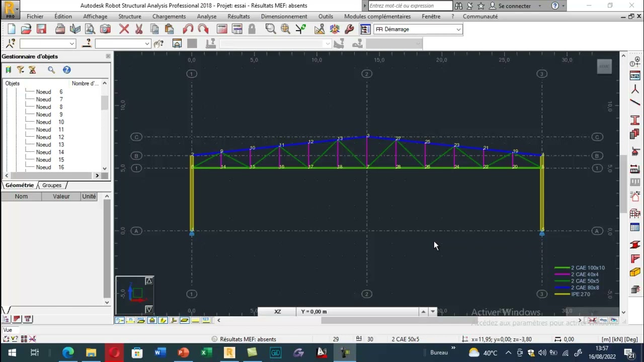Cut the selection with the scissors icon
Viewport: 644px width, 362px height.
coord(139,29)
